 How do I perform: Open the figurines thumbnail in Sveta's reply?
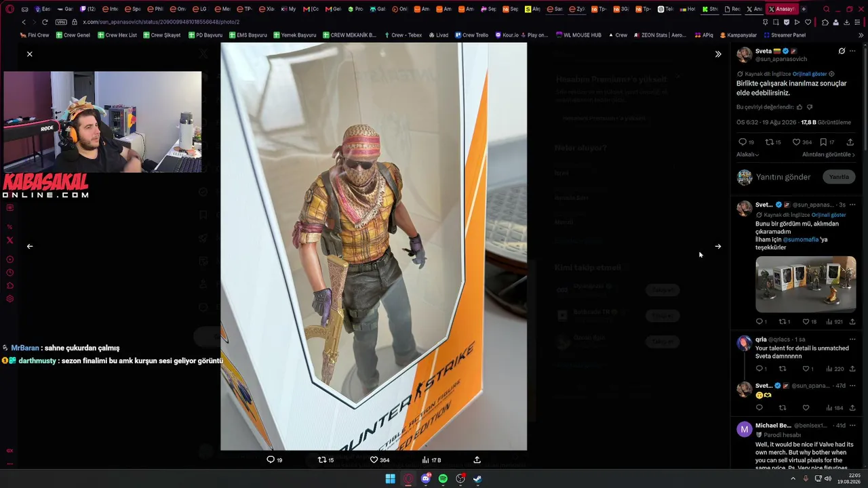click(806, 284)
